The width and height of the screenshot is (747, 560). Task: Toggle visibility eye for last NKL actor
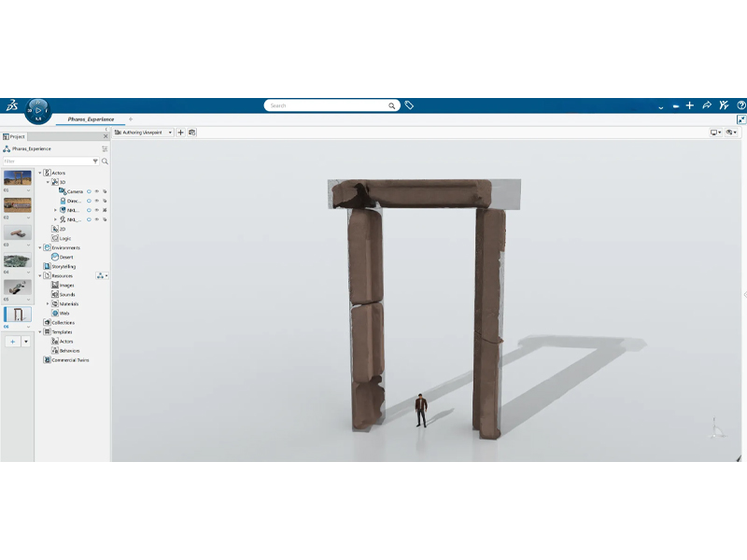click(96, 219)
